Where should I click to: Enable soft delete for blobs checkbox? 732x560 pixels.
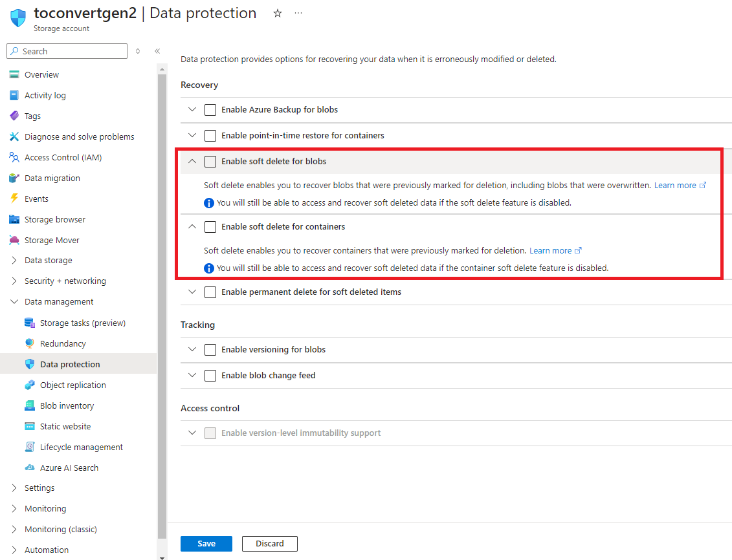click(210, 162)
